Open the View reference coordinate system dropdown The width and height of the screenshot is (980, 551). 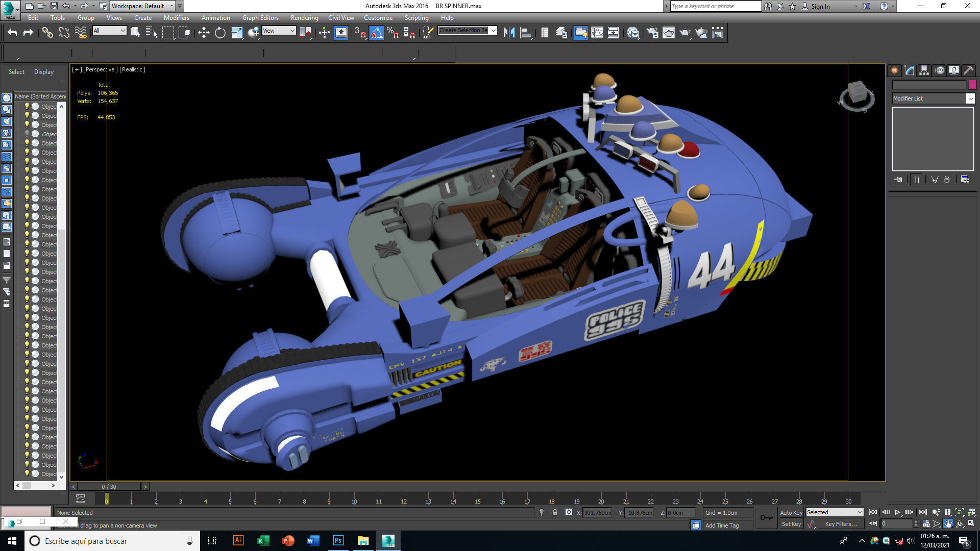pyautogui.click(x=279, y=31)
